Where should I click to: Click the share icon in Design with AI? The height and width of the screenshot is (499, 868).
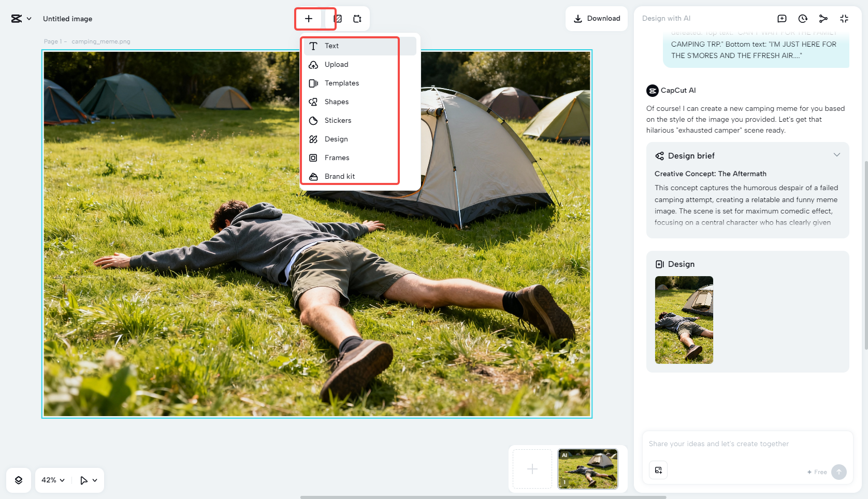(823, 18)
